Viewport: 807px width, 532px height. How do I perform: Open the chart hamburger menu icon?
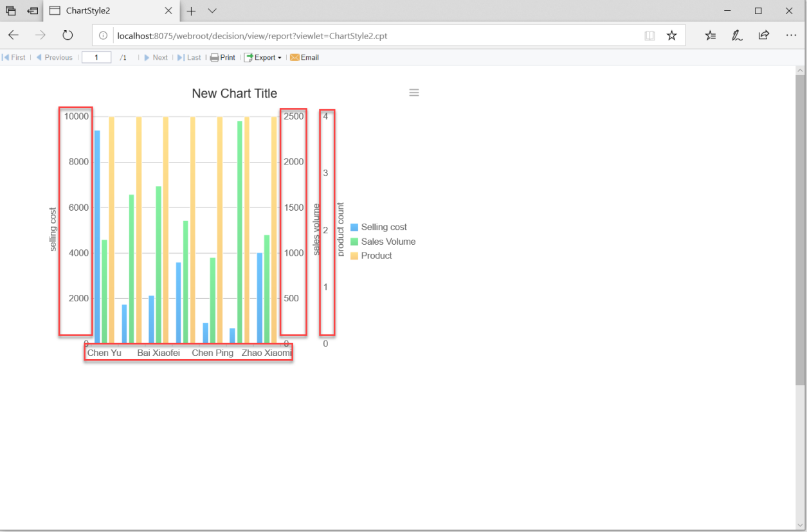coord(414,93)
